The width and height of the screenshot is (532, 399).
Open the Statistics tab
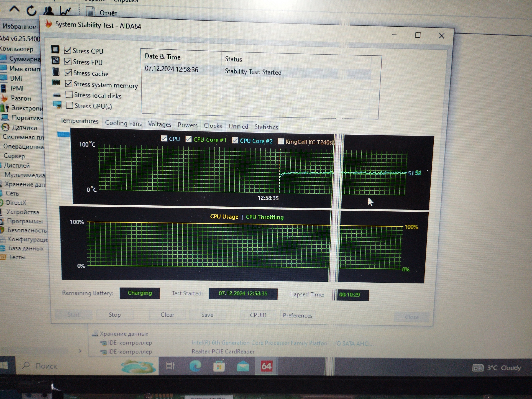click(266, 127)
